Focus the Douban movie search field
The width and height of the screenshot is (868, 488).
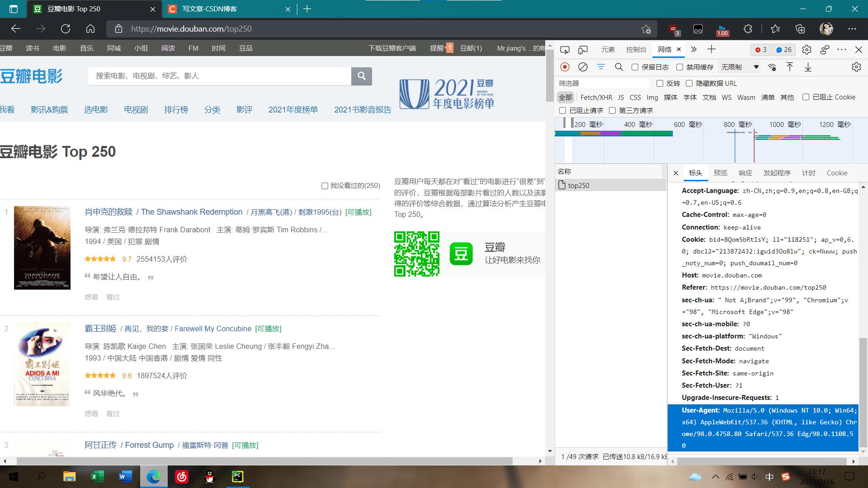219,76
